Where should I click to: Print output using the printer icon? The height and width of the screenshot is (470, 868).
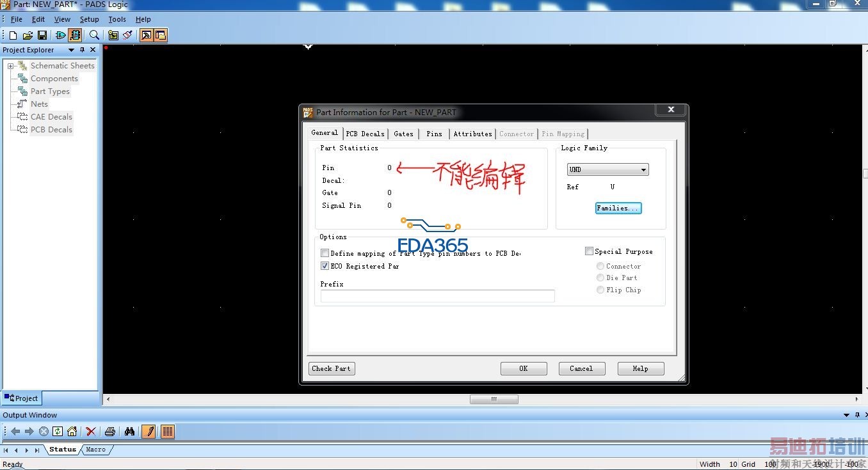[x=110, y=432]
